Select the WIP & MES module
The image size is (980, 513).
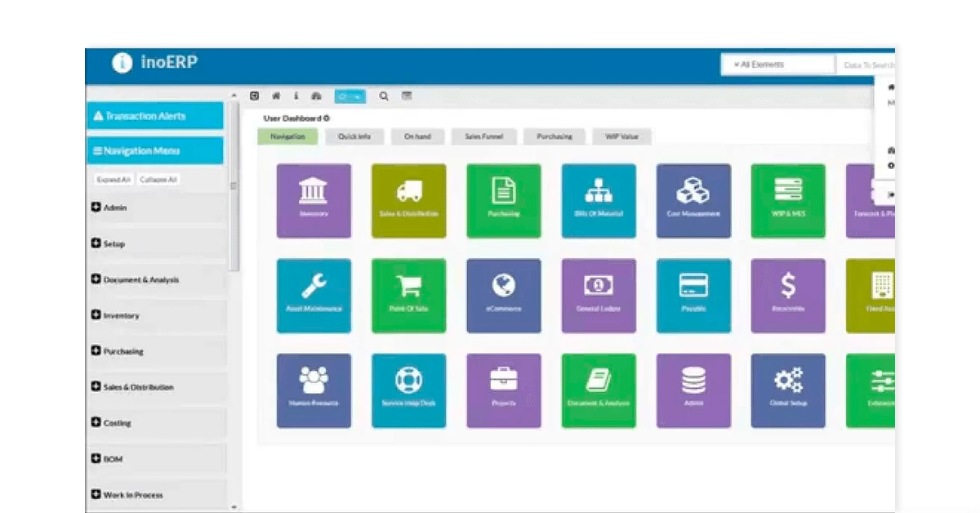[788, 200]
